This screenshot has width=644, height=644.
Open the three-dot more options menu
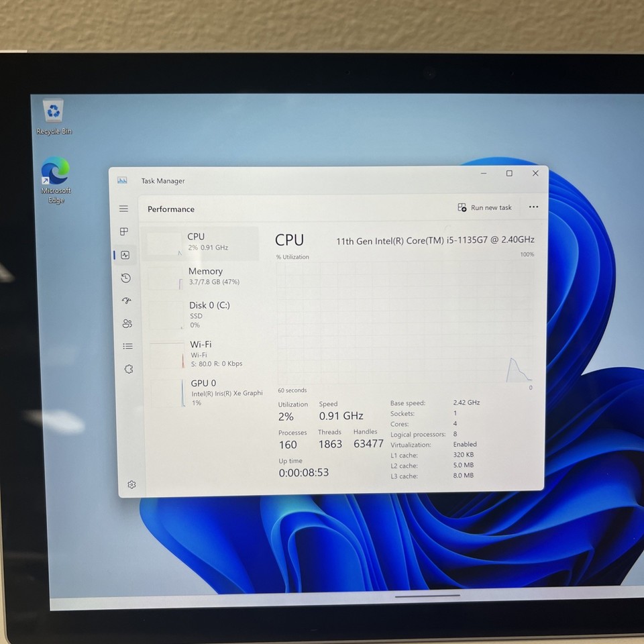pyautogui.click(x=533, y=207)
